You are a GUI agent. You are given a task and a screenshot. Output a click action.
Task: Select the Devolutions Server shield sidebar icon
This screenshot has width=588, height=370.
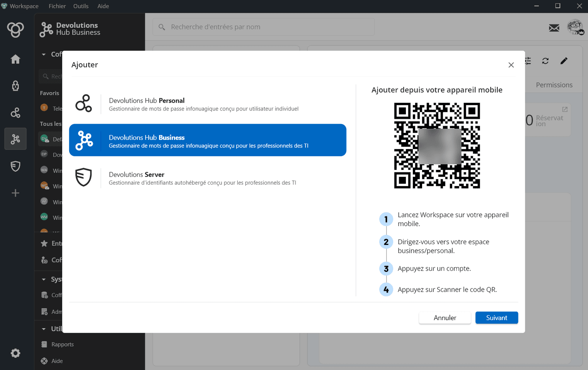pyautogui.click(x=15, y=166)
